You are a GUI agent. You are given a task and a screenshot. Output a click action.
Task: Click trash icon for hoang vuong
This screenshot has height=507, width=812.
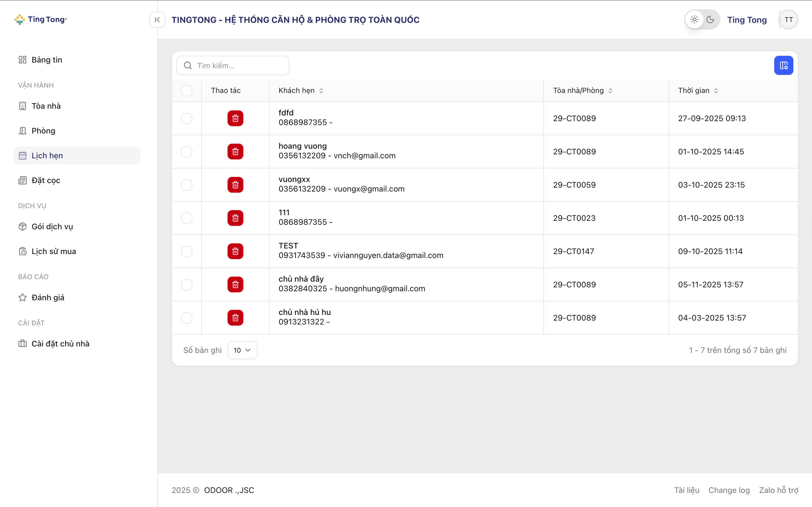click(235, 152)
